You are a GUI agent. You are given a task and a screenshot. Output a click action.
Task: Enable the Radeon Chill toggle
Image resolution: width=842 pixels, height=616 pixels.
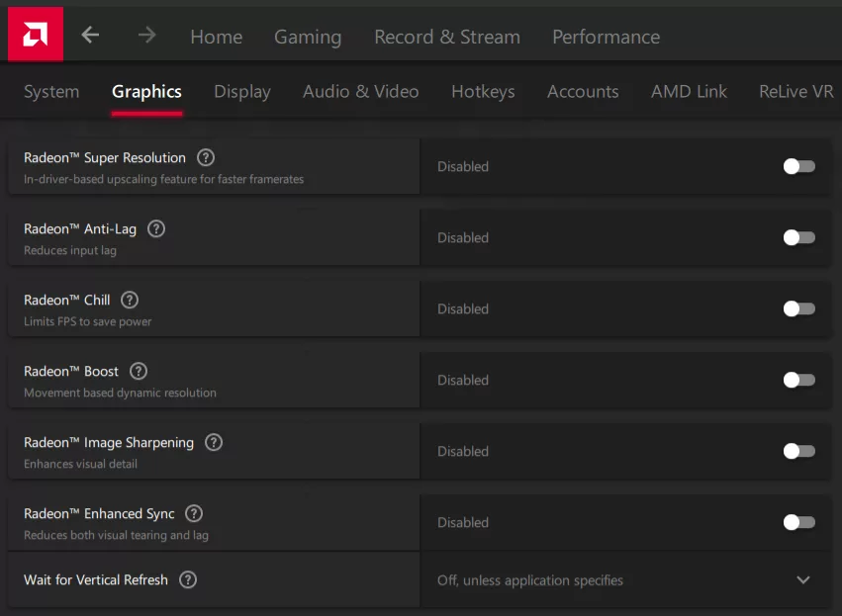pos(799,308)
